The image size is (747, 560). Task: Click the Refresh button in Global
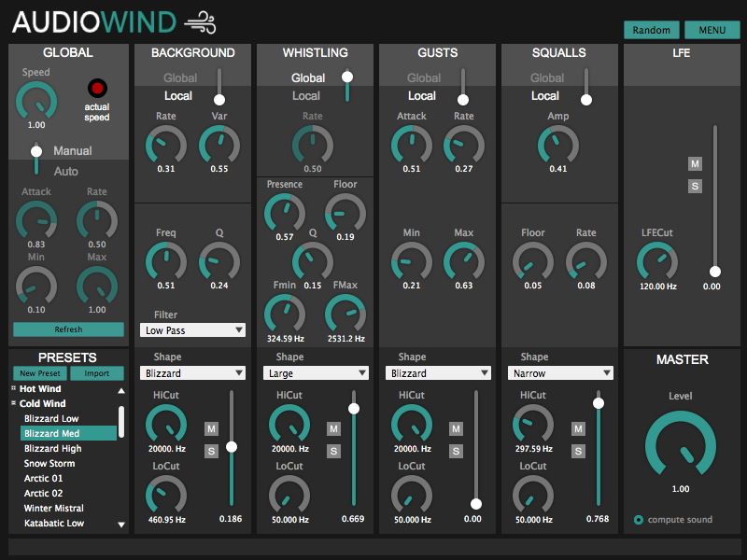pyautogui.click(x=68, y=329)
